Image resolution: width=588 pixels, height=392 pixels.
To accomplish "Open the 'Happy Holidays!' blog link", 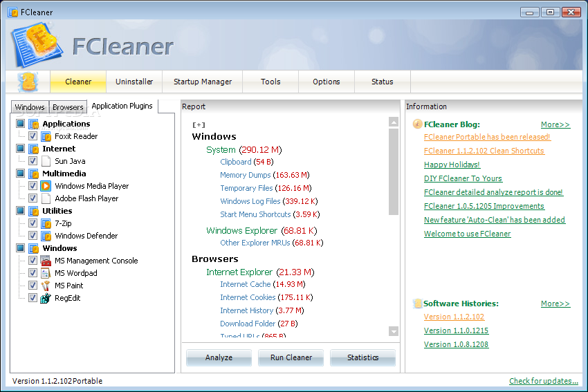I will click(452, 165).
